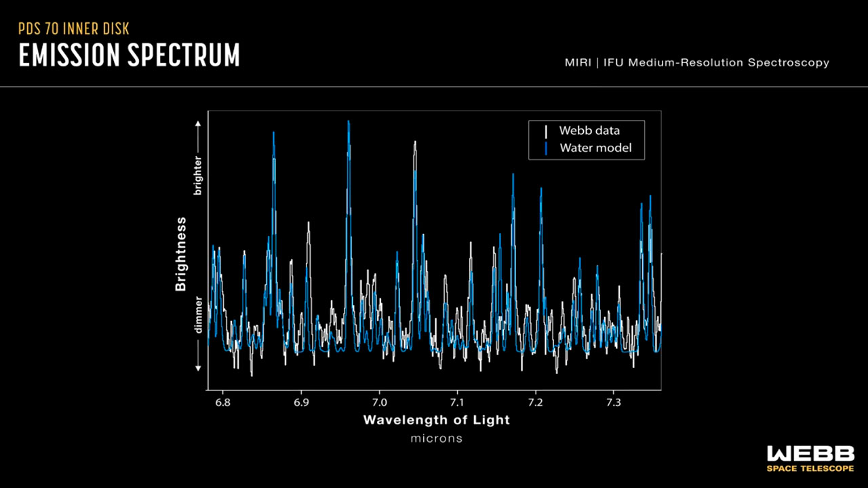Click the 'SPACE TELESCOPE' yellow text
Screen dimensions: 868x488
click(x=810, y=468)
